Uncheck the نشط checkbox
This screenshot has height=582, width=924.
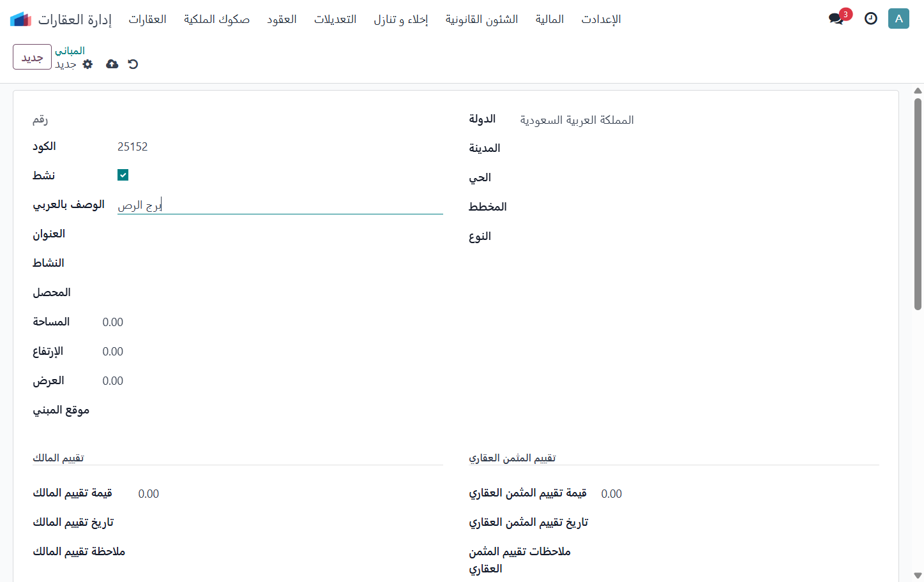(x=123, y=175)
